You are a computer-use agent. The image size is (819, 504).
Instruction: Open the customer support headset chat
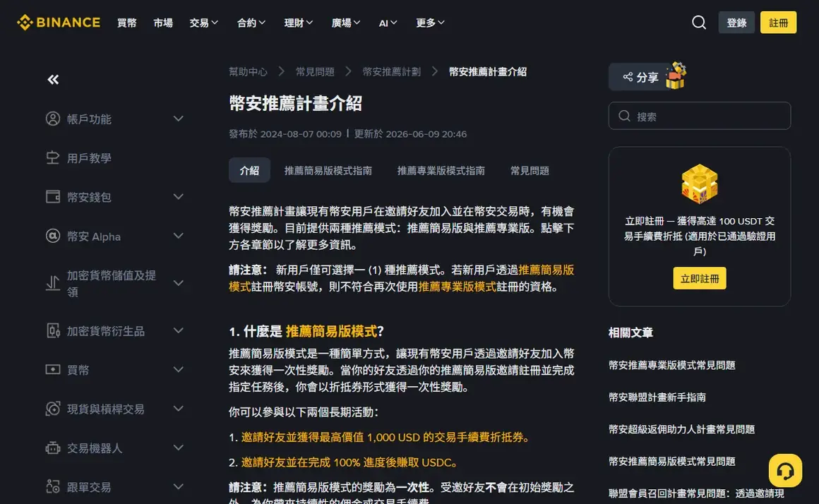[x=785, y=471]
